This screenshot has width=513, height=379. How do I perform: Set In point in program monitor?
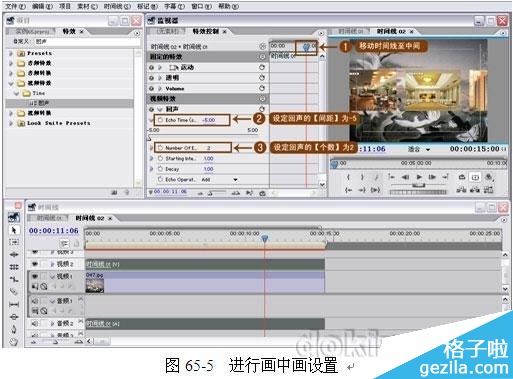pyautogui.click(x=348, y=177)
